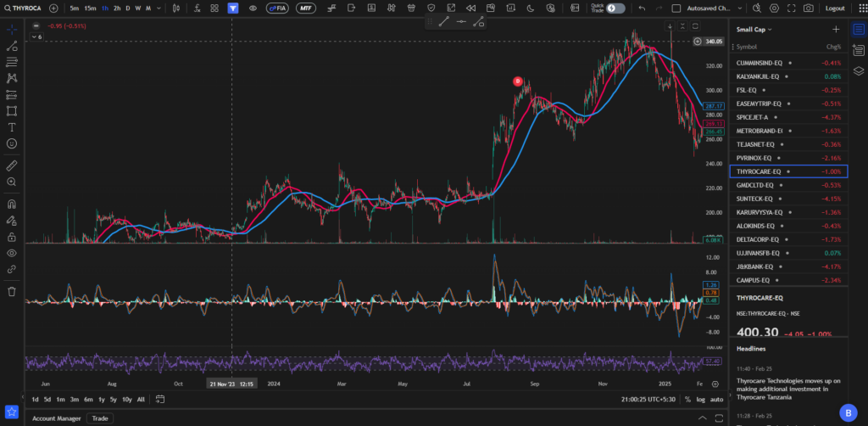
Task: Open the Account Manager tab
Action: click(56, 418)
